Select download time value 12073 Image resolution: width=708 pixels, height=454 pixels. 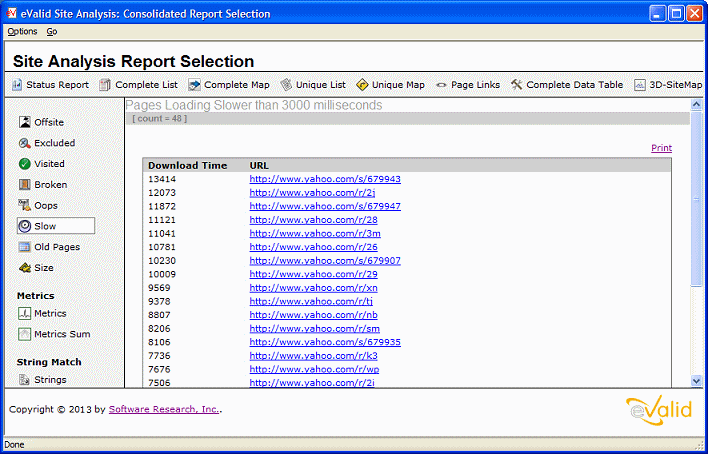point(162,193)
